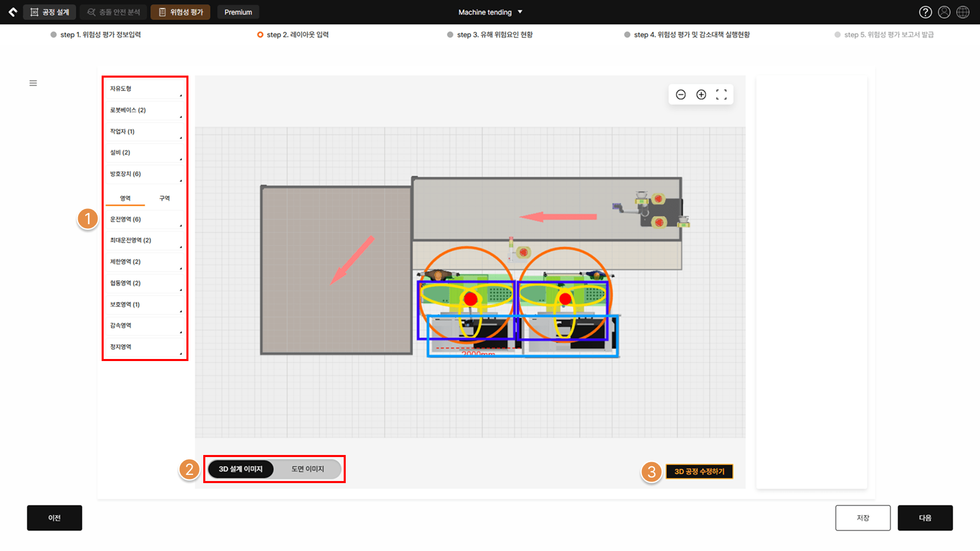Open the user account icon
980x551 pixels.
(944, 12)
